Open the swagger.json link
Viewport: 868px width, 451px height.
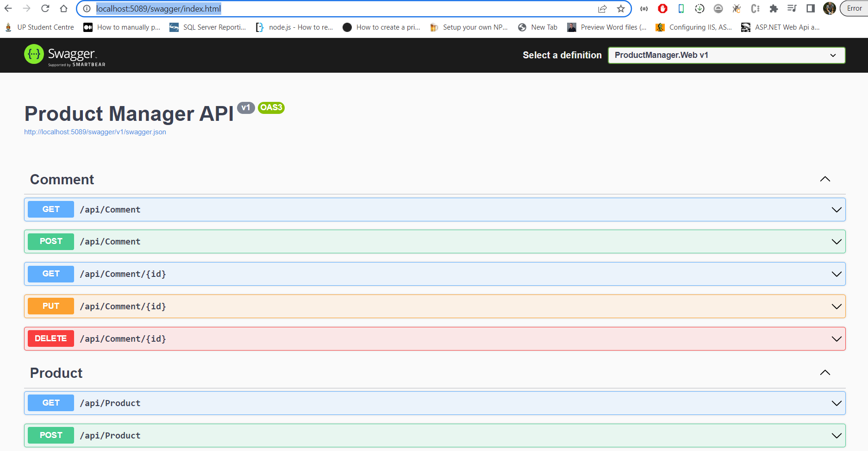point(95,132)
